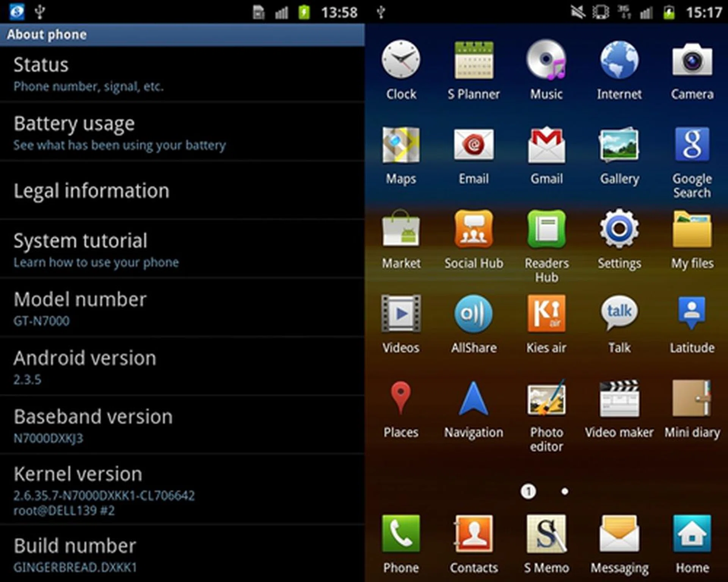
Task: Launch AllShare app
Action: [474, 314]
